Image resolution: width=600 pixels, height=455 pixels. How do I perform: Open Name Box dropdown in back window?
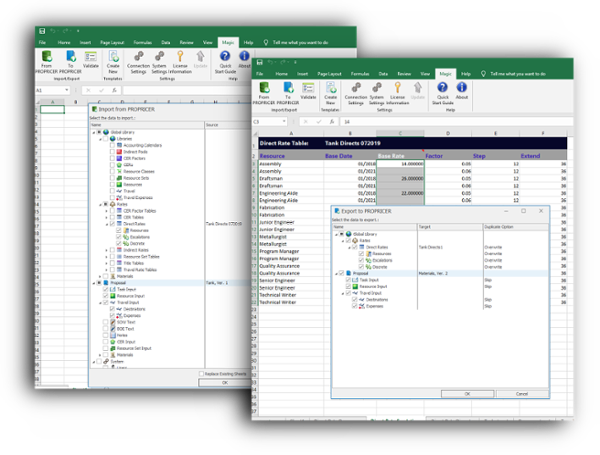point(67,90)
